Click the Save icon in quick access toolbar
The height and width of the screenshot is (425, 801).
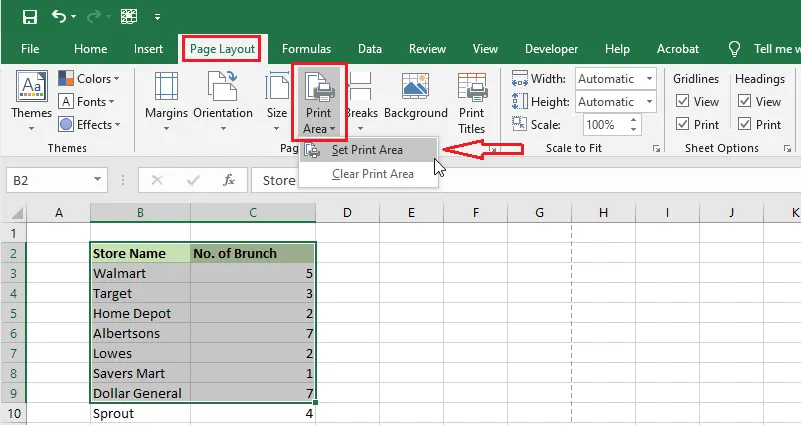(x=30, y=17)
